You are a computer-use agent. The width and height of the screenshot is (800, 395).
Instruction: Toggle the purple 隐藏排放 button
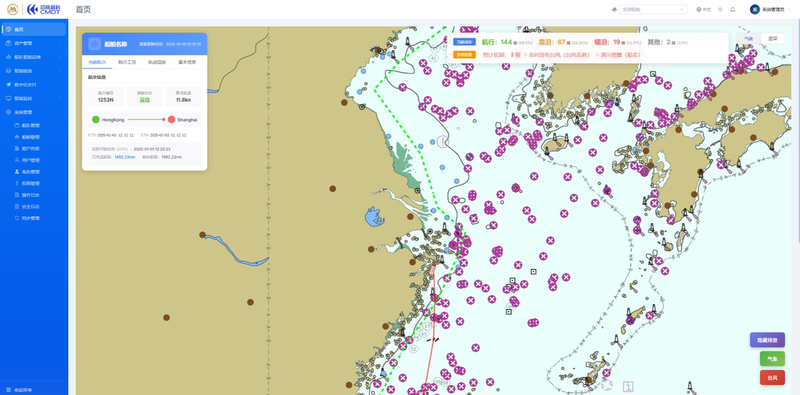[767, 340]
